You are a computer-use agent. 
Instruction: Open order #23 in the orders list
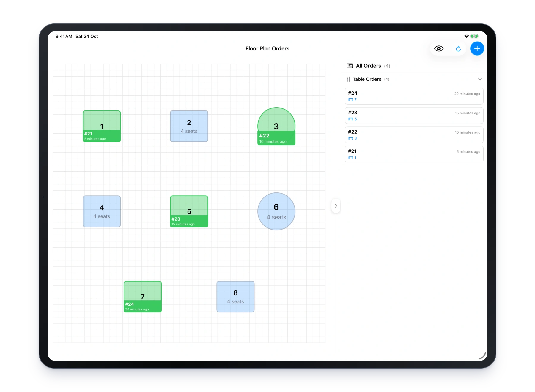(414, 116)
